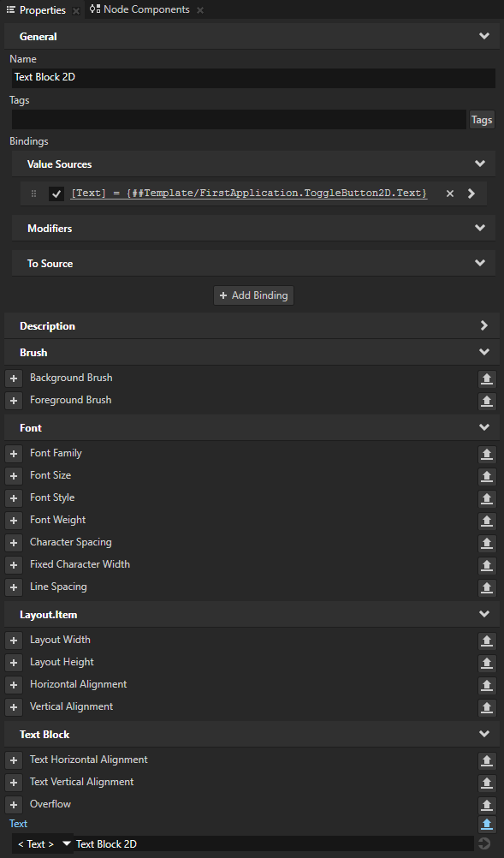The image size is (504, 858).
Task: Open the < Text > dropdown at the bottom
Action: click(34, 843)
